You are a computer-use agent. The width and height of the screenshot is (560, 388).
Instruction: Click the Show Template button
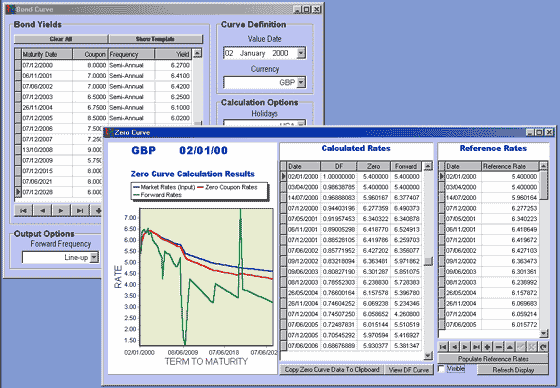(x=155, y=39)
